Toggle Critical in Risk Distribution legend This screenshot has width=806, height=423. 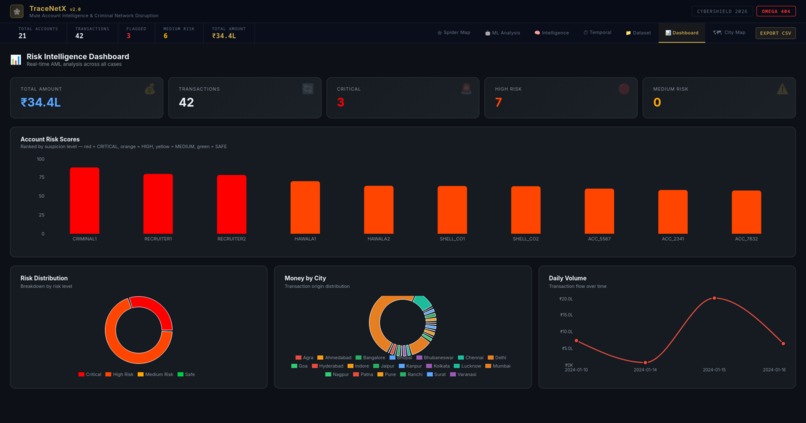[89, 374]
